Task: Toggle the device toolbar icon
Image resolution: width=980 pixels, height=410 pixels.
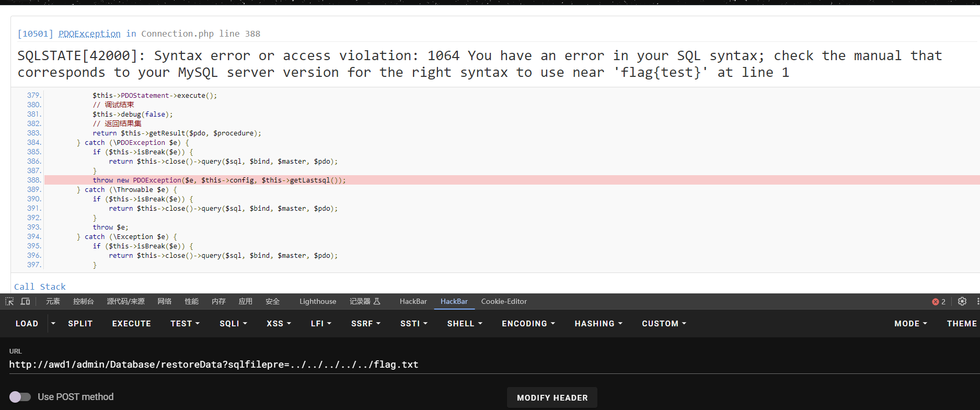Action: pos(25,301)
